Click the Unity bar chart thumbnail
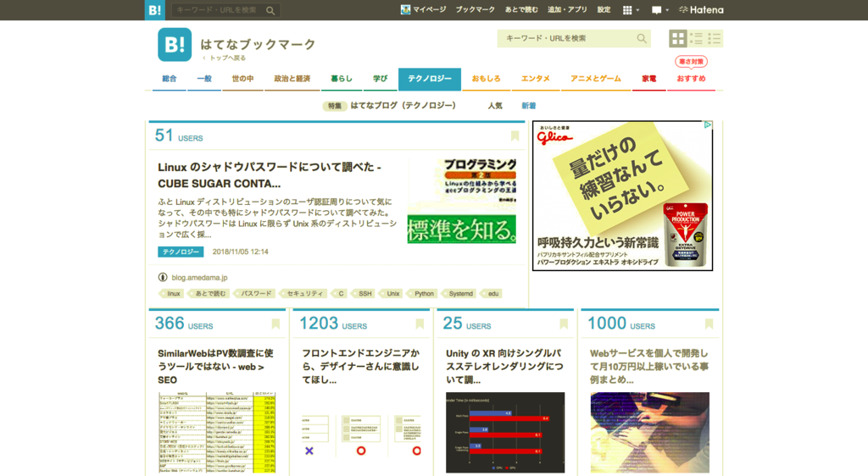The height and width of the screenshot is (476, 868). 505,433
